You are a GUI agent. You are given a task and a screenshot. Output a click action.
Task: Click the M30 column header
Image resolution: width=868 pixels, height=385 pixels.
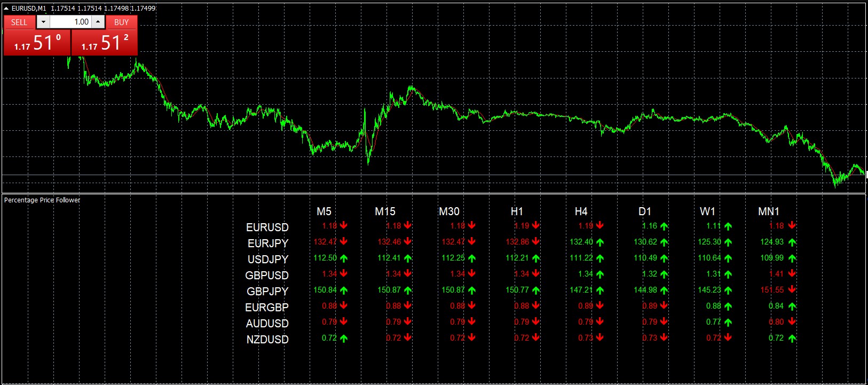tap(449, 211)
